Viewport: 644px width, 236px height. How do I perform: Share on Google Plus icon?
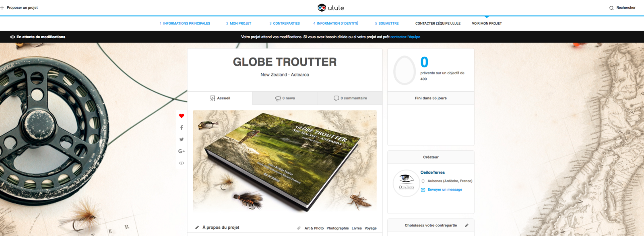182,151
